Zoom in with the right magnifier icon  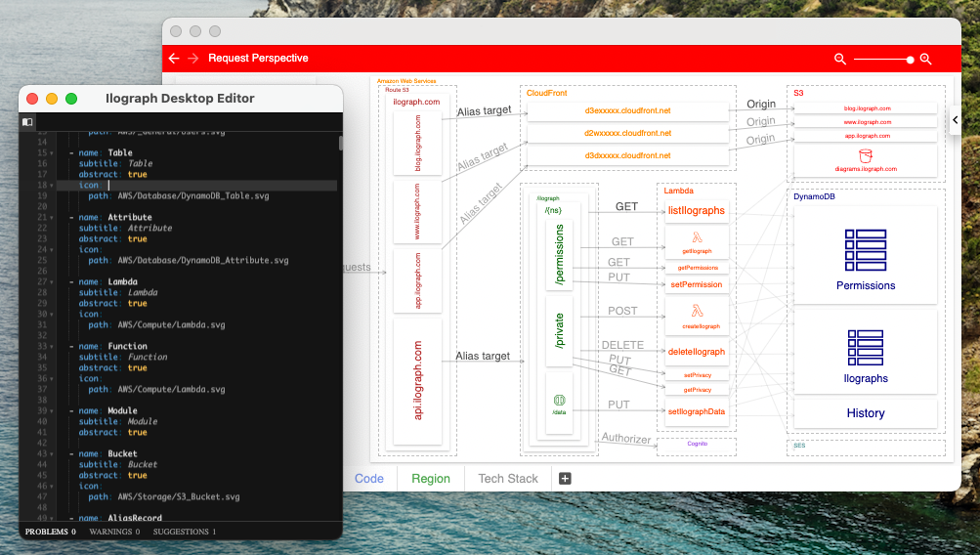pos(925,59)
